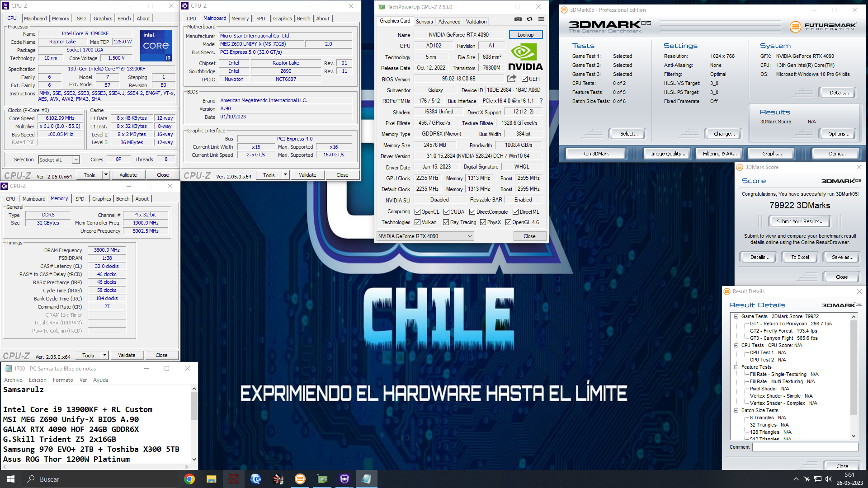Take a GPU-Z screenshot with the camera icon
Image resolution: width=868 pixels, height=488 pixels.
point(518,19)
